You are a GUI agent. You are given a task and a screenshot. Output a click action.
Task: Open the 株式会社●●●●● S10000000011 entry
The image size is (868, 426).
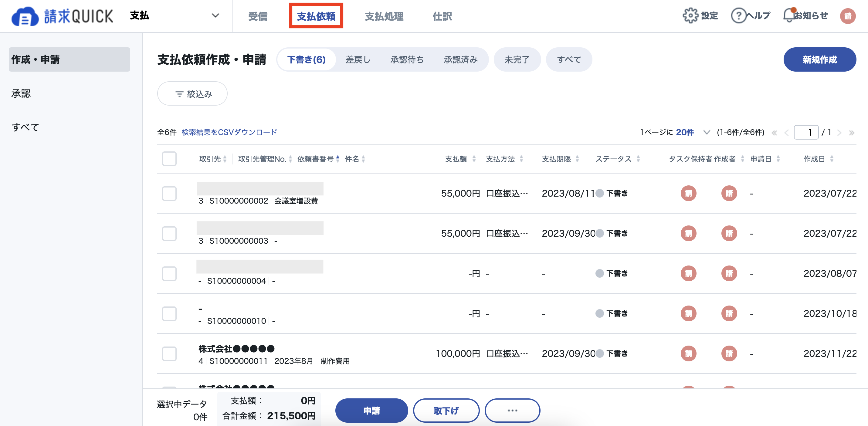coord(236,348)
